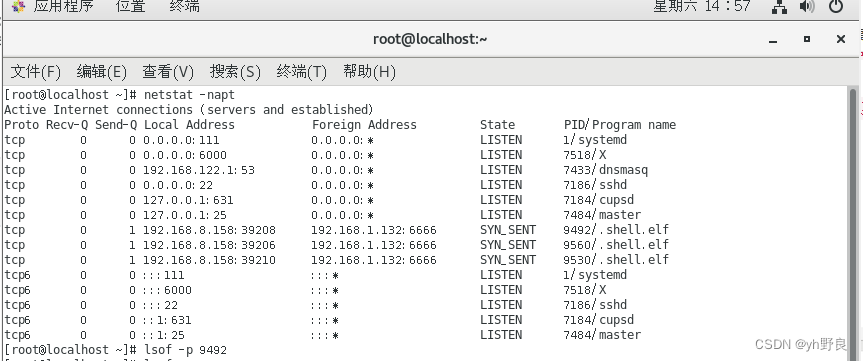Maximize the root@localhost terminal window
863x361 pixels.
pos(807,39)
